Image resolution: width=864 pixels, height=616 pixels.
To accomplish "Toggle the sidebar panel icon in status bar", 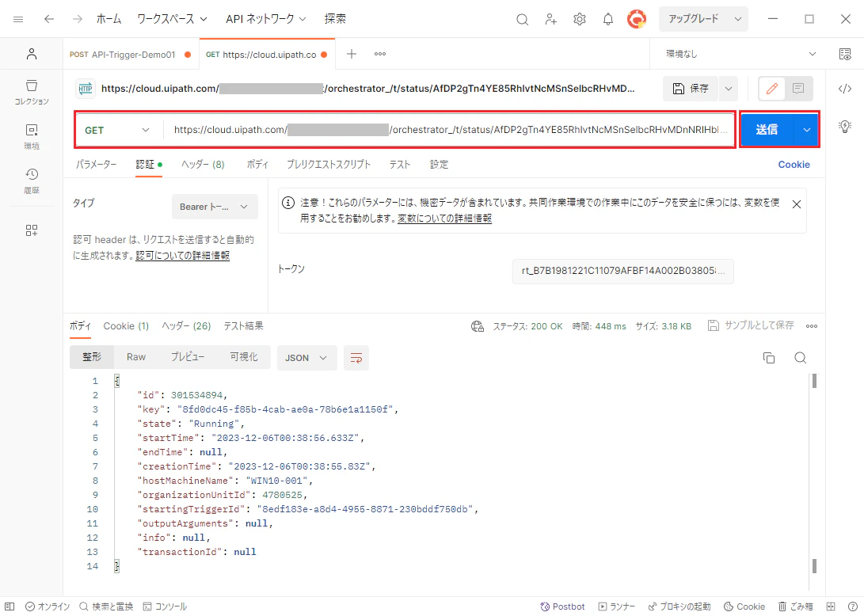I will (x=10, y=606).
